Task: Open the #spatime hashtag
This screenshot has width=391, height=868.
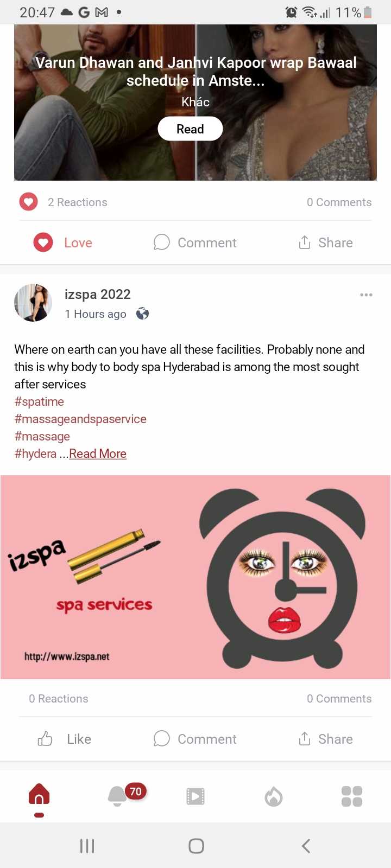Action: 39,401
